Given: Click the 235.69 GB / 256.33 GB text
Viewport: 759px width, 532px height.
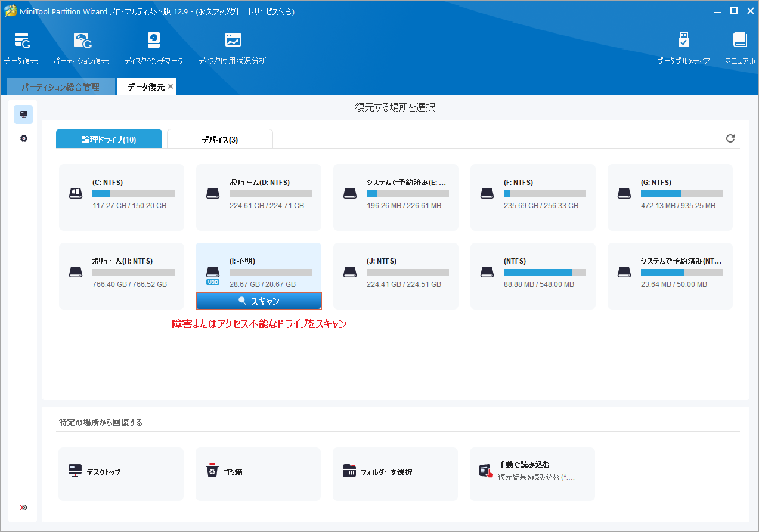Looking at the screenshot, I should pos(541,206).
